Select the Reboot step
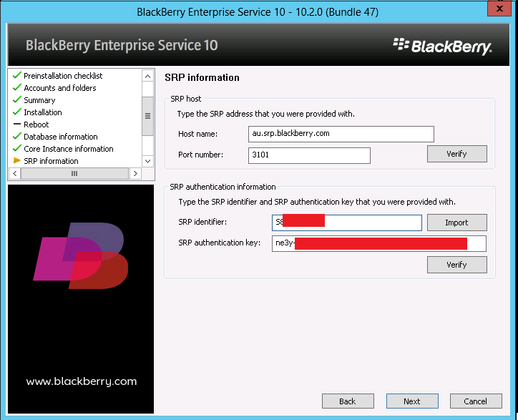This screenshot has height=420, width=518. 36,124
